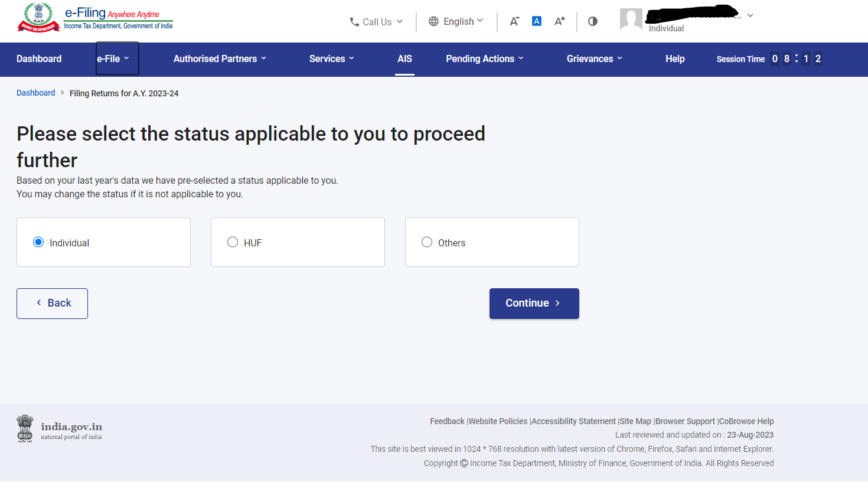Select the Others status radio button

(x=427, y=242)
